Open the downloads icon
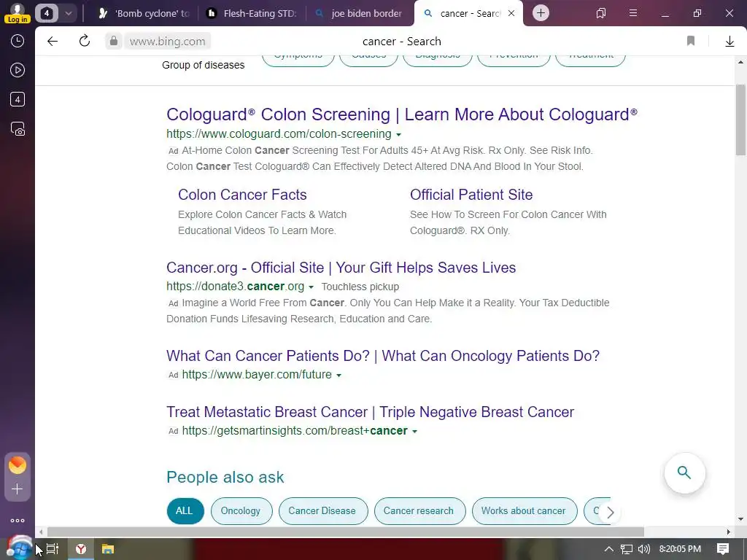This screenshot has height=560, width=747. [x=729, y=42]
